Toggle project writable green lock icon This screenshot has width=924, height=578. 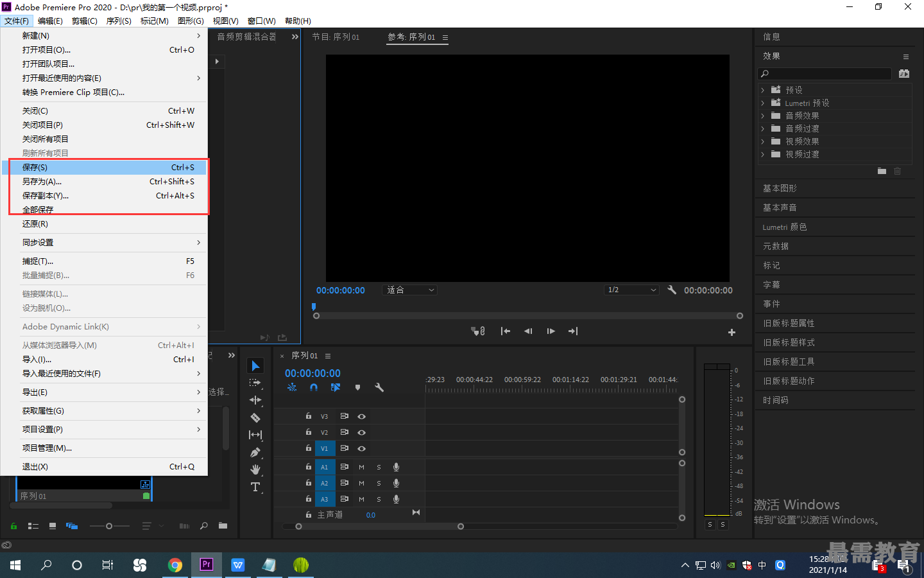click(x=13, y=526)
